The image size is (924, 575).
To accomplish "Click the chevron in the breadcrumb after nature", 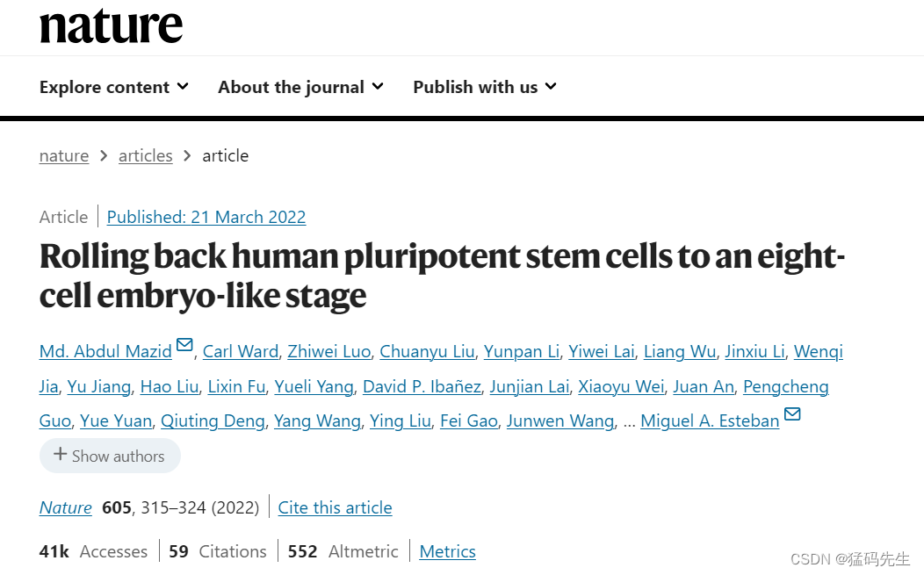I will 103,155.
